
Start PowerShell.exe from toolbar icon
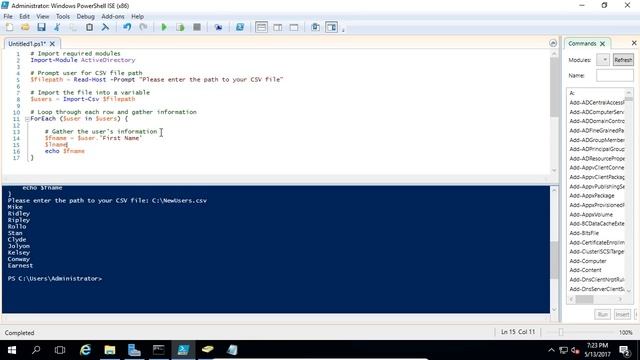click(240, 27)
